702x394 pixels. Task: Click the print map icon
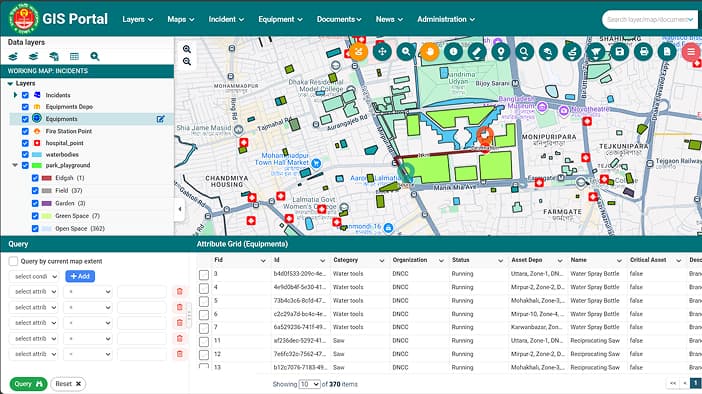pyautogui.click(x=644, y=51)
